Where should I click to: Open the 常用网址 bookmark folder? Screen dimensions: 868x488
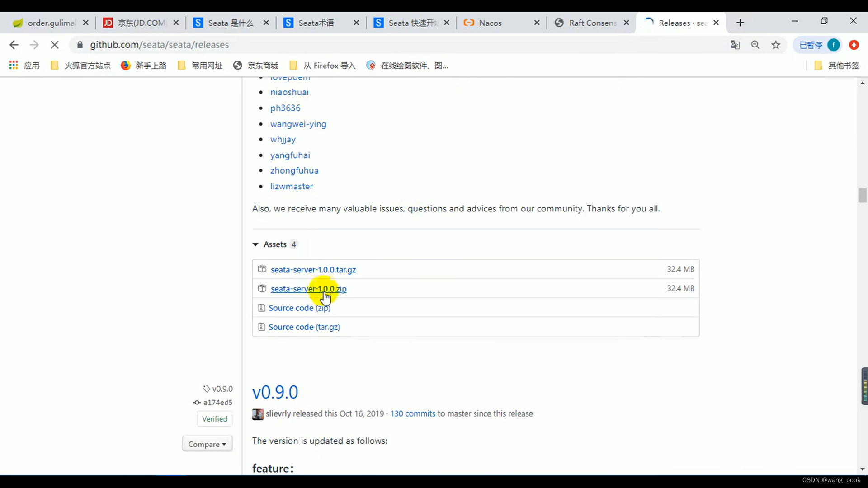[x=200, y=66]
